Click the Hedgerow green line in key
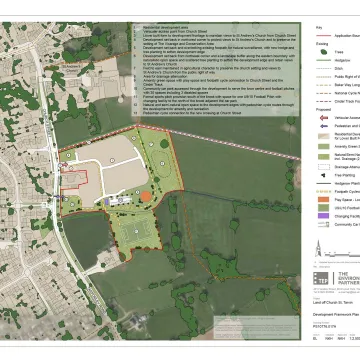 [x=323, y=60]
